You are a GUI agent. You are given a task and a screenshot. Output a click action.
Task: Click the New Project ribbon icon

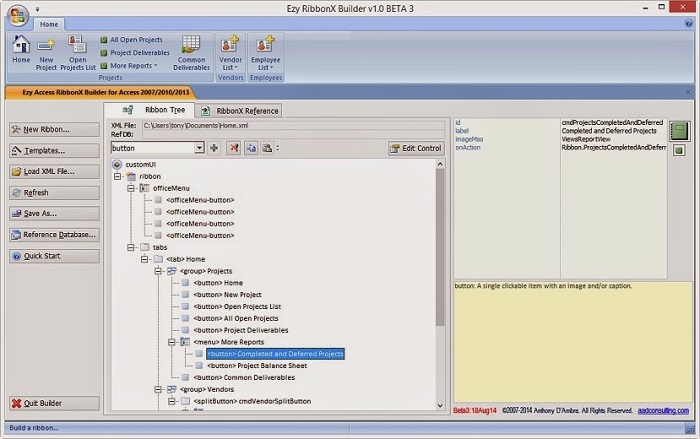46,54
